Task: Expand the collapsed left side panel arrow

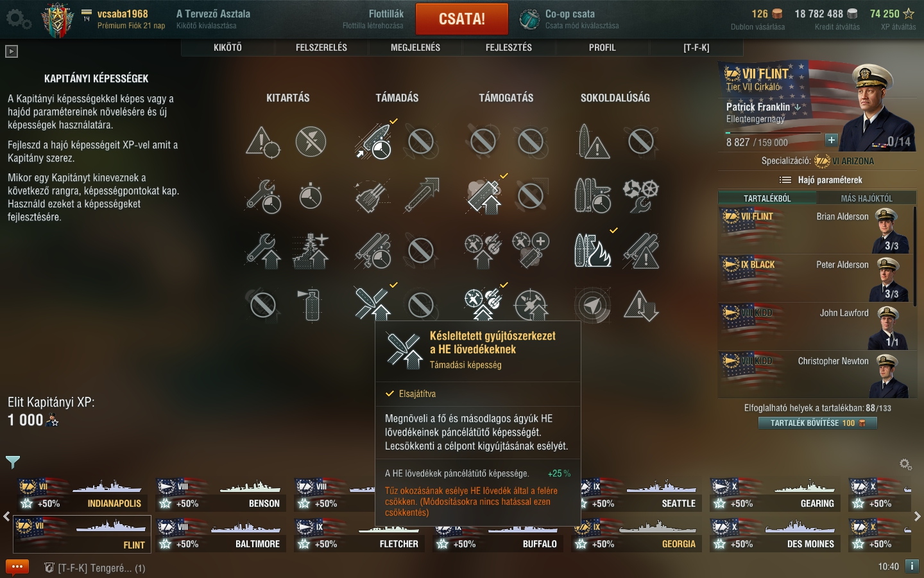Action: [12, 51]
